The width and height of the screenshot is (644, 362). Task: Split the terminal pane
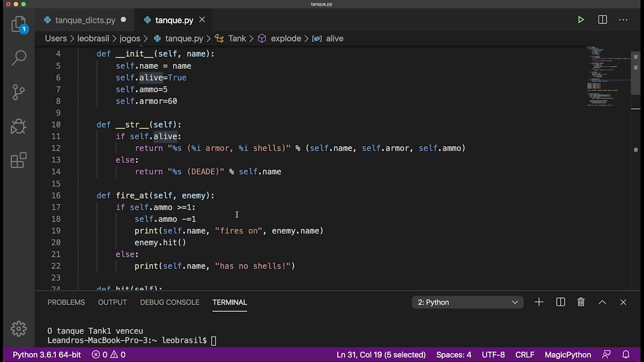[x=560, y=302]
